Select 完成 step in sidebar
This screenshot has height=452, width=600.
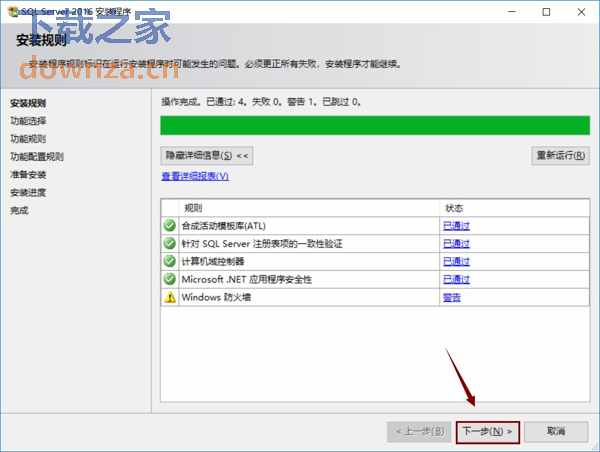20,210
